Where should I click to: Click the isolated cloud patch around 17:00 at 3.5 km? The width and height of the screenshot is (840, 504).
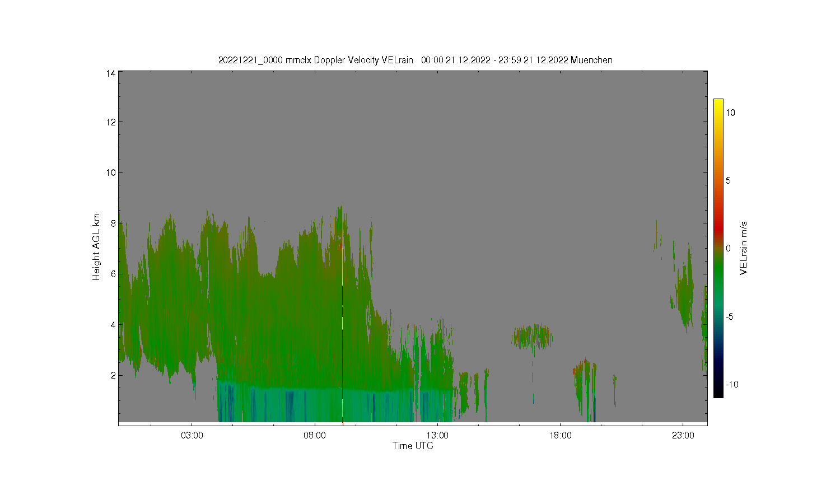tap(532, 337)
